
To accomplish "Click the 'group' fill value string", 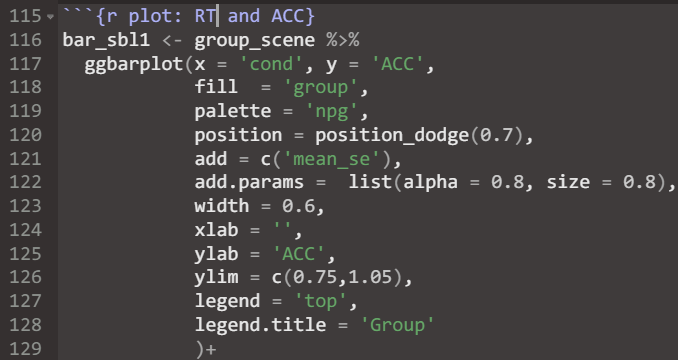I will [321, 88].
